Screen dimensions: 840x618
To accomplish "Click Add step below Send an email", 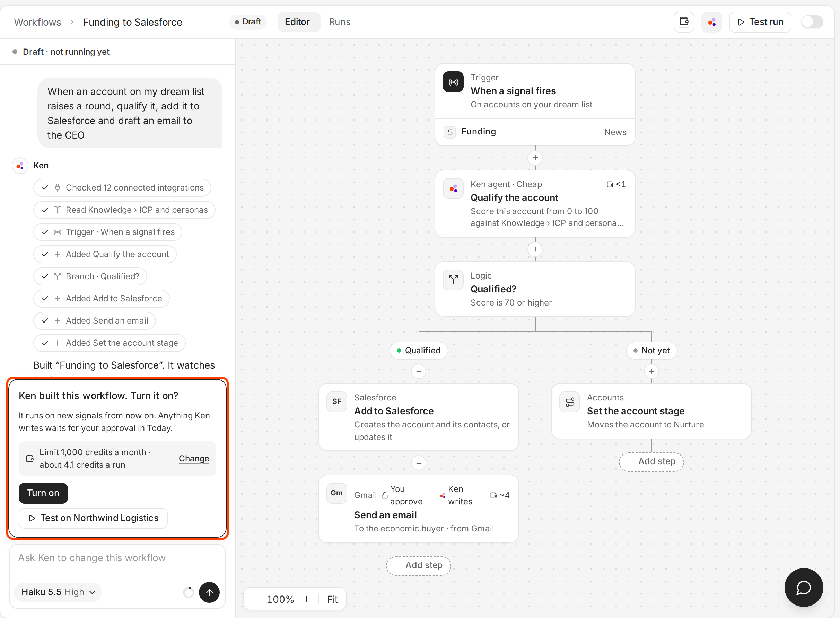I will 418,565.
